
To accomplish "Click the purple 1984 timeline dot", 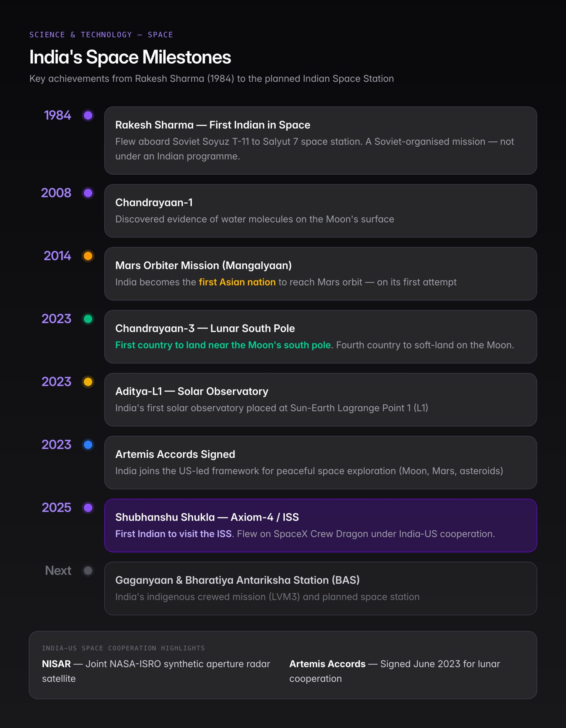I will coord(88,115).
